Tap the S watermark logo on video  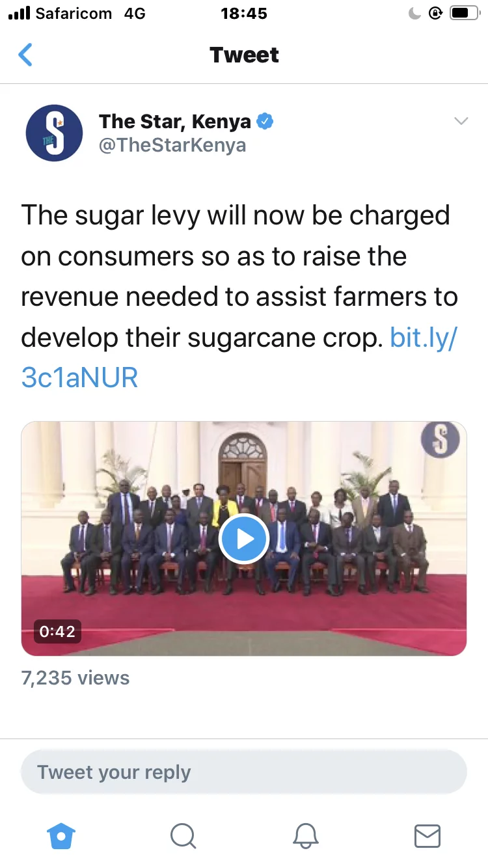441,441
